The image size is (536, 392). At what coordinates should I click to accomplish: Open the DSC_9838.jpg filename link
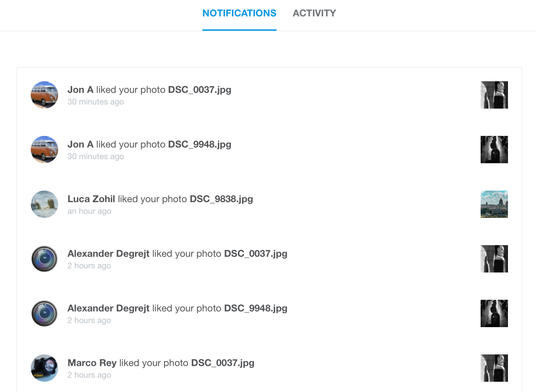click(221, 199)
